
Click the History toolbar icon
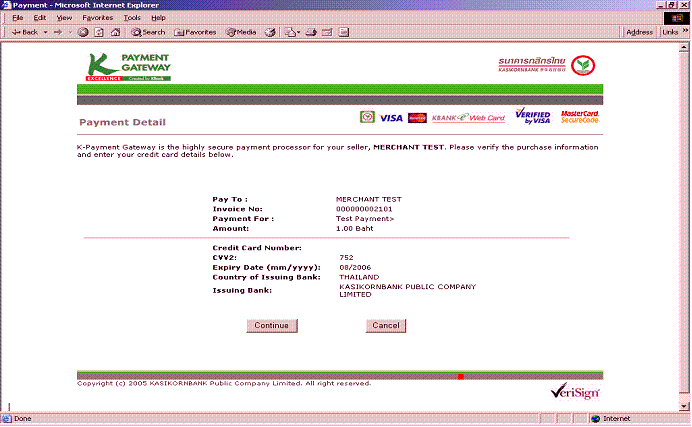tap(270, 32)
